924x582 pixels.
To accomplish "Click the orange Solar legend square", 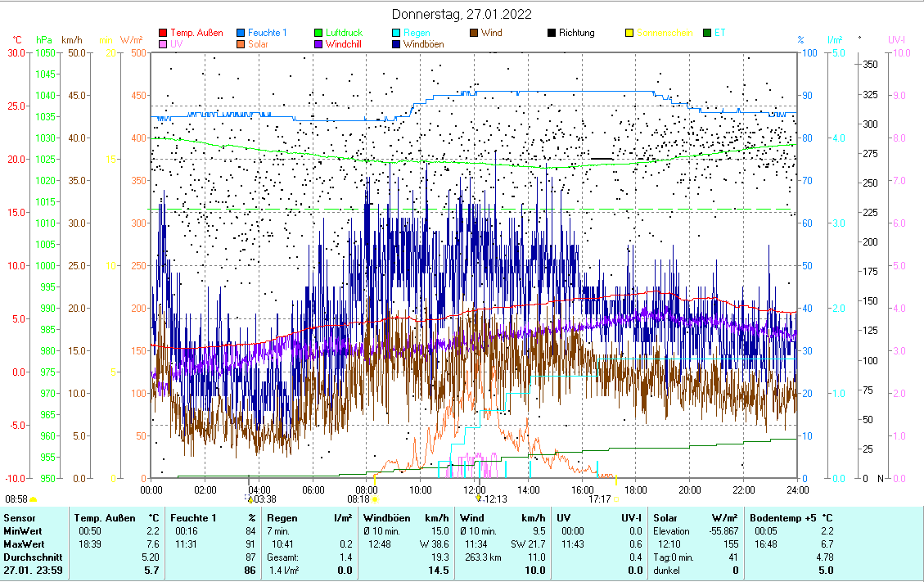I will pos(241,44).
